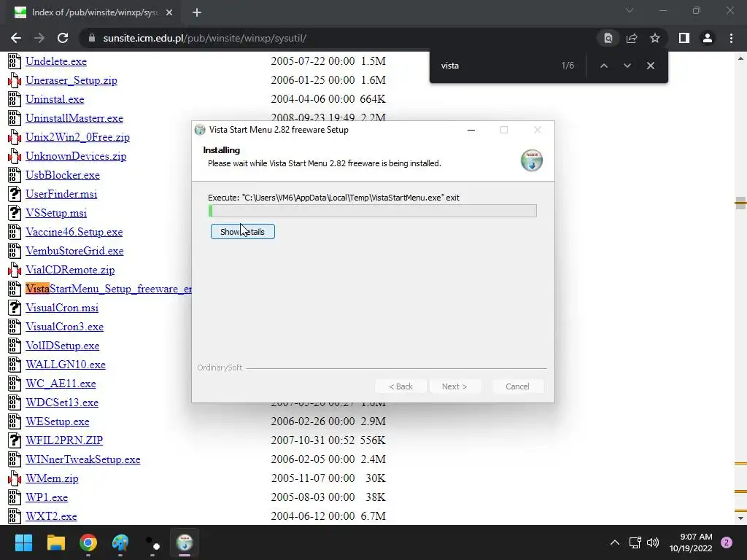Open the Windows Start menu
This screenshot has width=747, height=560.
(23, 542)
